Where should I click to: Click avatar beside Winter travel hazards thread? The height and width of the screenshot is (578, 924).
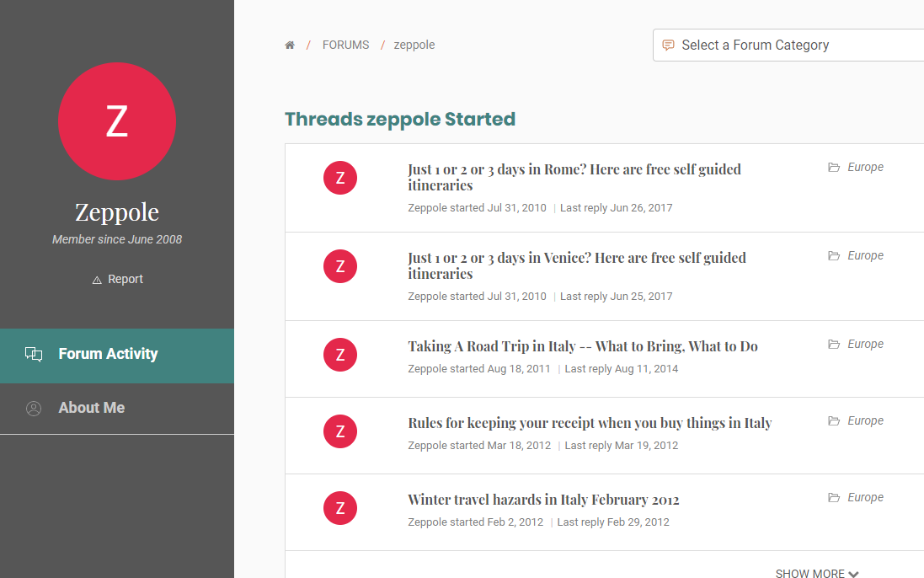pyautogui.click(x=340, y=508)
